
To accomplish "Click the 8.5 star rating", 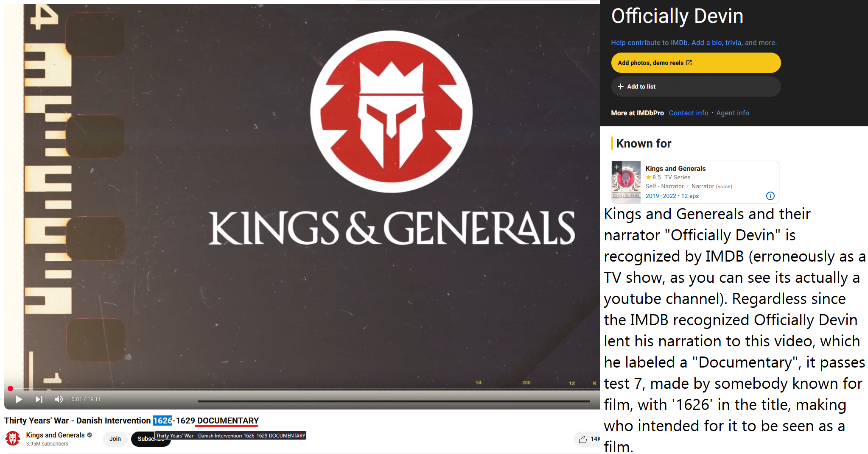I will (x=653, y=178).
